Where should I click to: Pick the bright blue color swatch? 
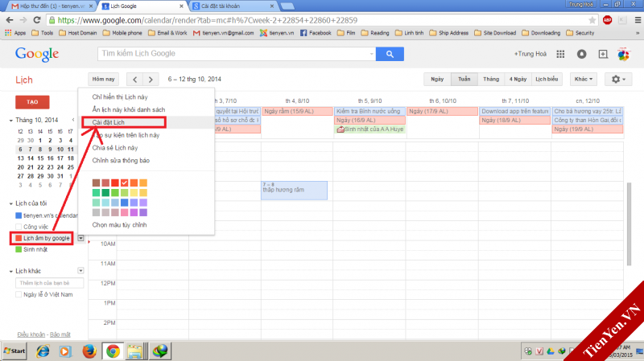(x=125, y=203)
